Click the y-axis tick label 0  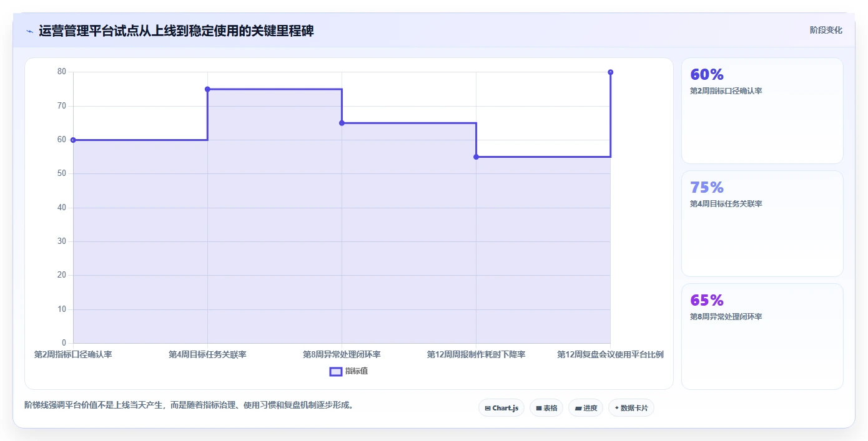64,343
